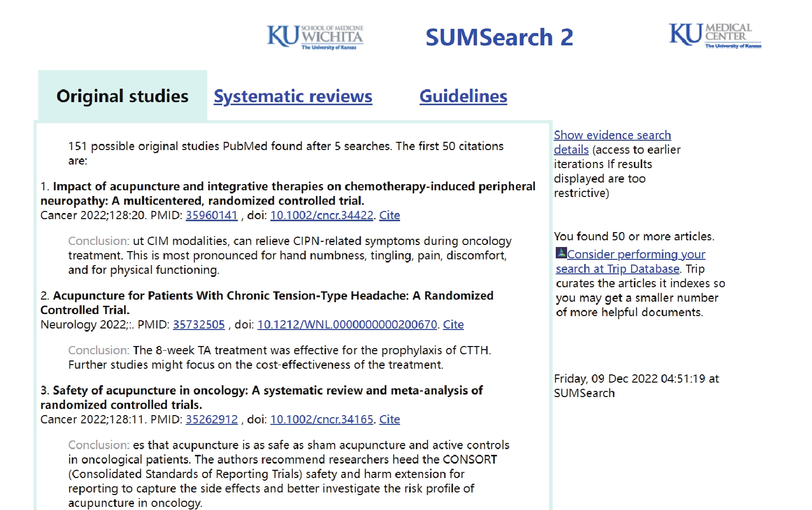Image resolution: width=812 pixels, height=510 pixels.
Task: Open PMID 35732505 link
Action: pyautogui.click(x=198, y=325)
